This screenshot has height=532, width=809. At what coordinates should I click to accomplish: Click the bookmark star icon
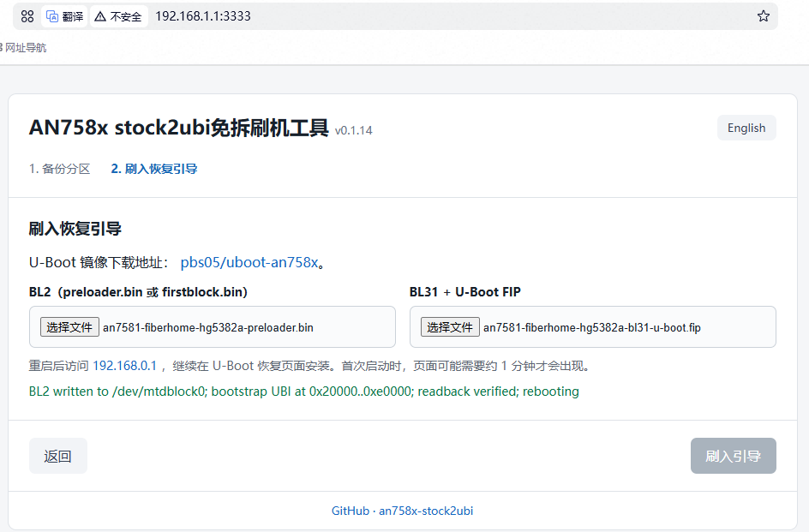763,16
